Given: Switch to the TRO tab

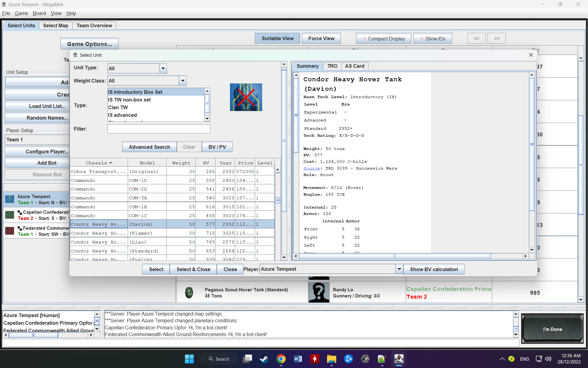Looking at the screenshot, I should [x=332, y=66].
